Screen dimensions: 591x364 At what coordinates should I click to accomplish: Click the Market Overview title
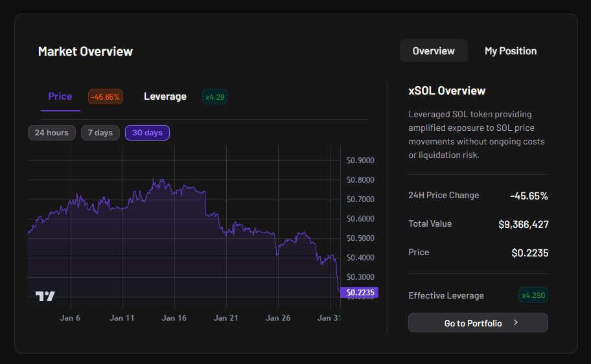86,51
